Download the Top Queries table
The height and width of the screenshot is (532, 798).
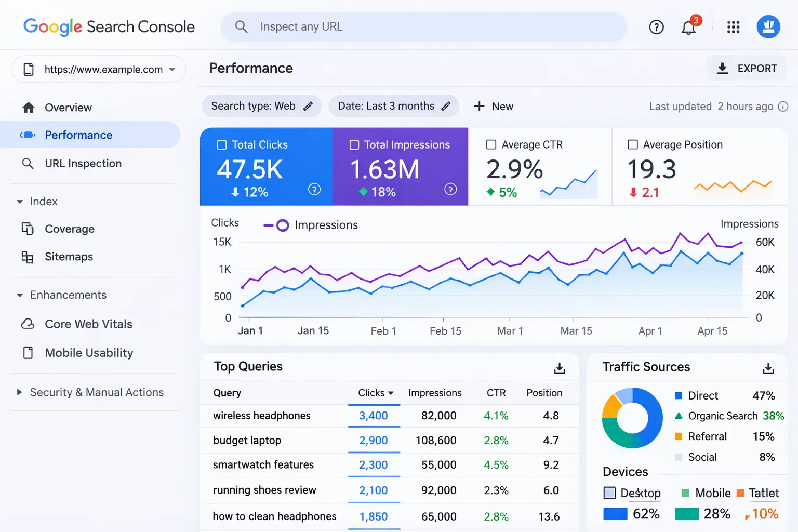click(559, 368)
